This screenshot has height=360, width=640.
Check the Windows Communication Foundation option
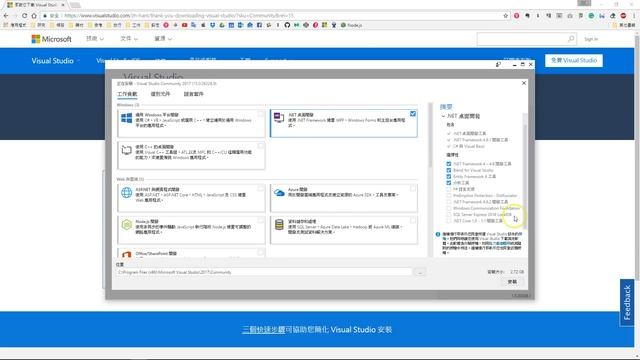pyautogui.click(x=449, y=208)
